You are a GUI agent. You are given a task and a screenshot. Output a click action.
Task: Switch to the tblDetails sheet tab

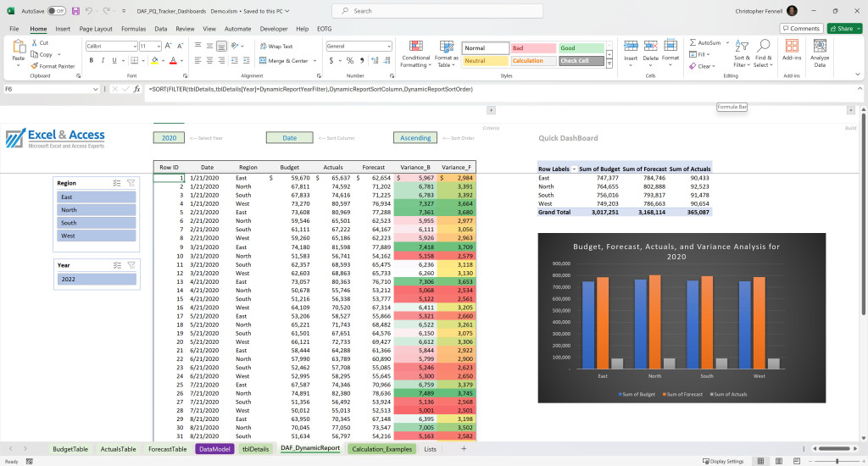click(255, 449)
